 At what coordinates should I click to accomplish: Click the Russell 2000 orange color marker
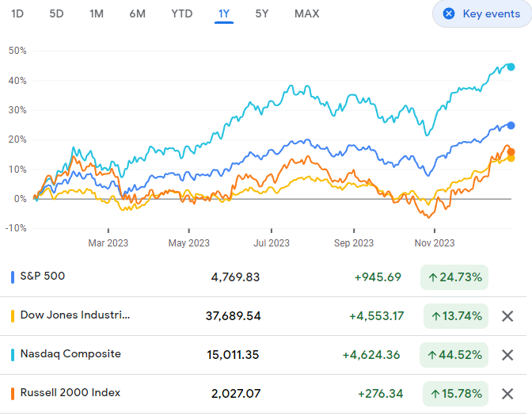(13, 394)
